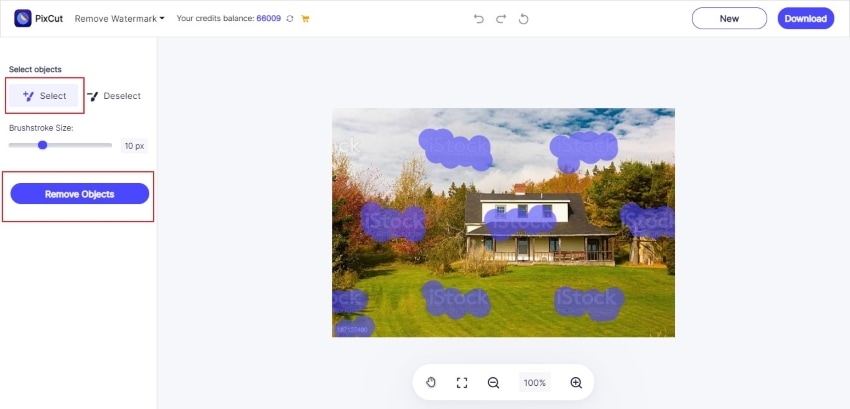This screenshot has width=850, height=409.
Task: Zoom in with the plus magnifier
Action: [x=576, y=382]
